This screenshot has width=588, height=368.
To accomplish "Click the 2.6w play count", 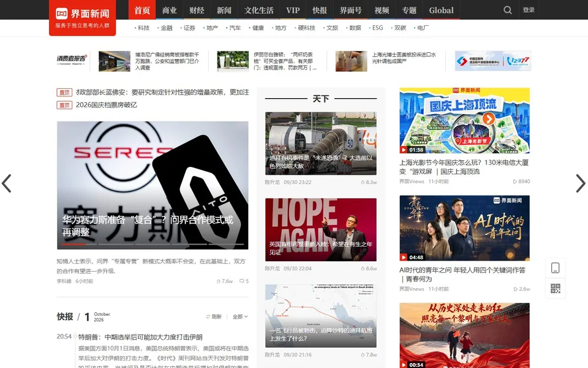I will click(x=522, y=289).
